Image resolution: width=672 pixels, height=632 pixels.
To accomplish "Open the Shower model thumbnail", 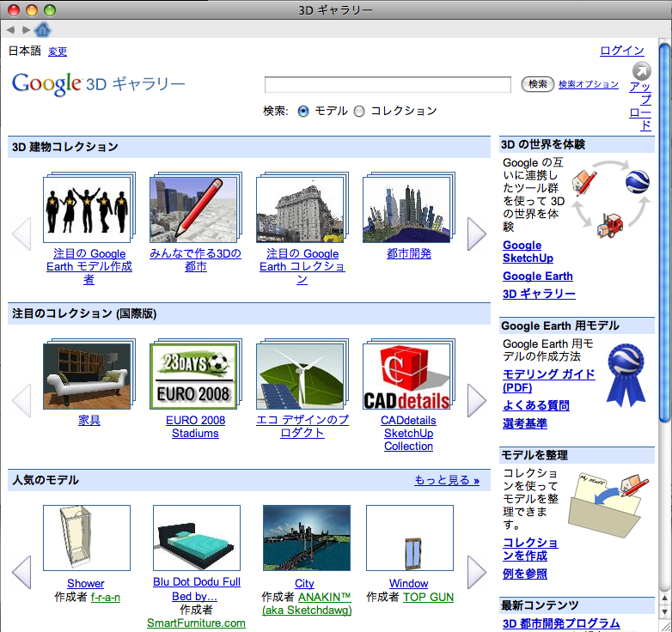I will point(87,538).
